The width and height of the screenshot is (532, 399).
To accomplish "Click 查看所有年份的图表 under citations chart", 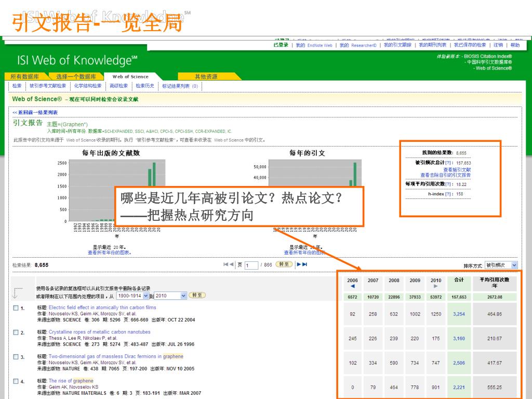I will pos(304,252).
